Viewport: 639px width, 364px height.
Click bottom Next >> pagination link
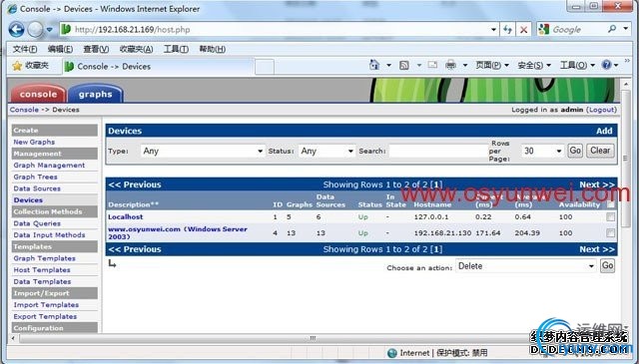click(597, 249)
